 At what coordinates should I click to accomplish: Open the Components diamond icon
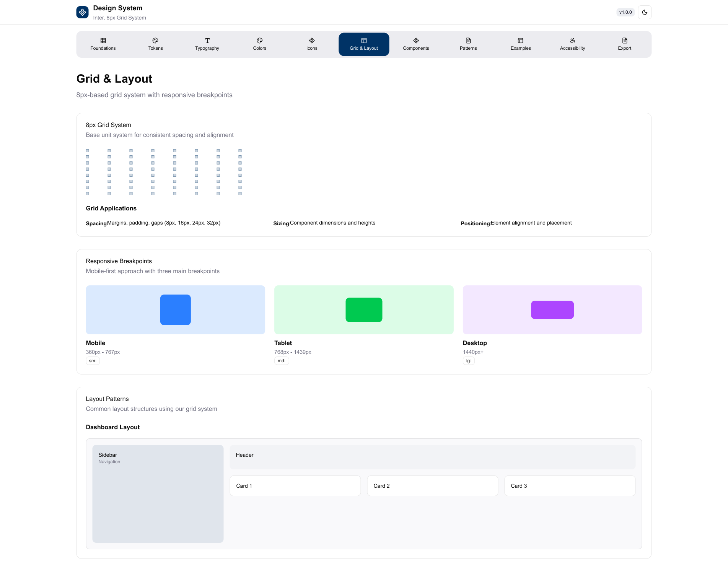[416, 41]
